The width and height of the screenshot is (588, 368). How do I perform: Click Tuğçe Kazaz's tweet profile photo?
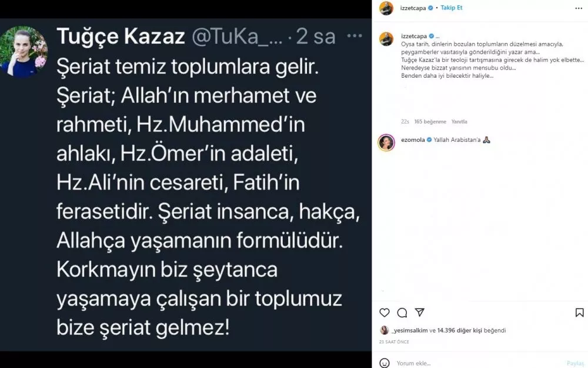(24, 52)
